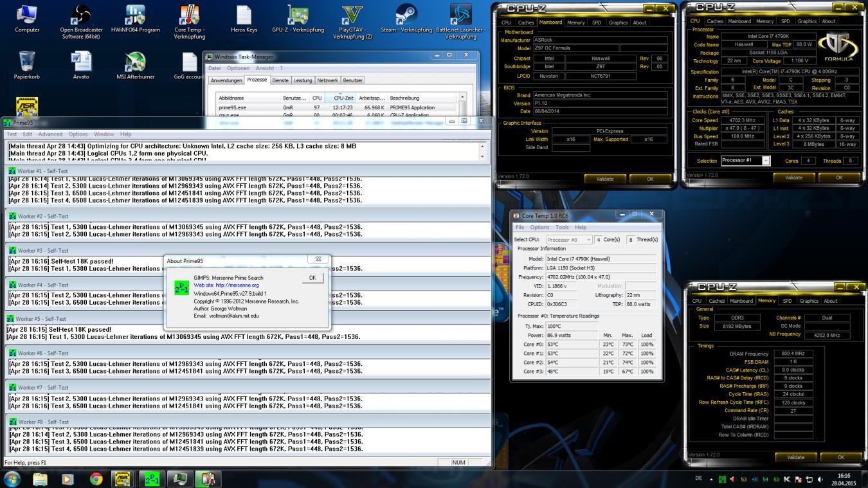Image resolution: width=868 pixels, height=488 pixels.
Task: Open the Arvato Word document icon
Action: (x=81, y=66)
